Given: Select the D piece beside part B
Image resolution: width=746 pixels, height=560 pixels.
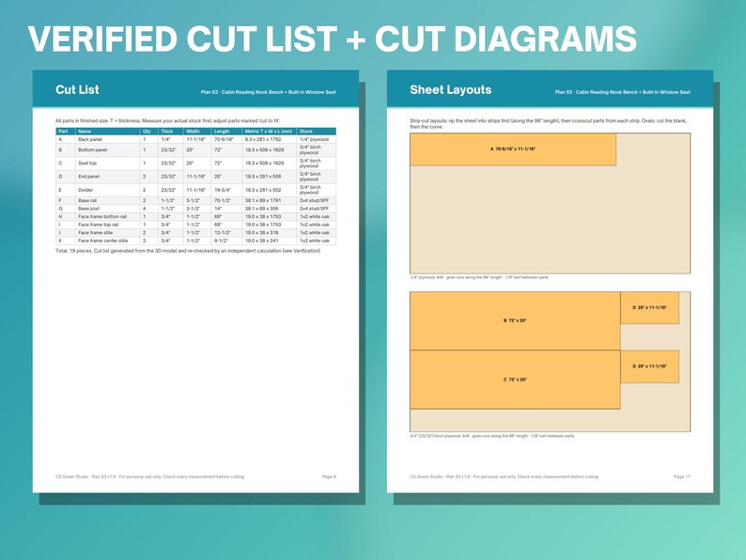Looking at the screenshot, I should pos(650,308).
